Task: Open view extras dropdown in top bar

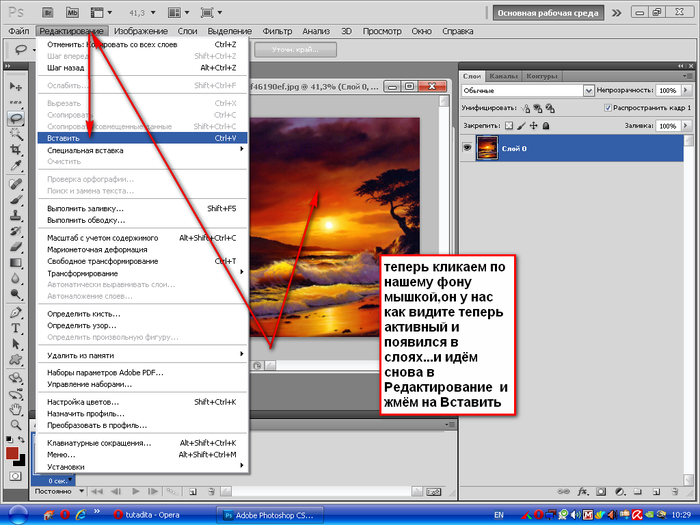Action: click(101, 12)
